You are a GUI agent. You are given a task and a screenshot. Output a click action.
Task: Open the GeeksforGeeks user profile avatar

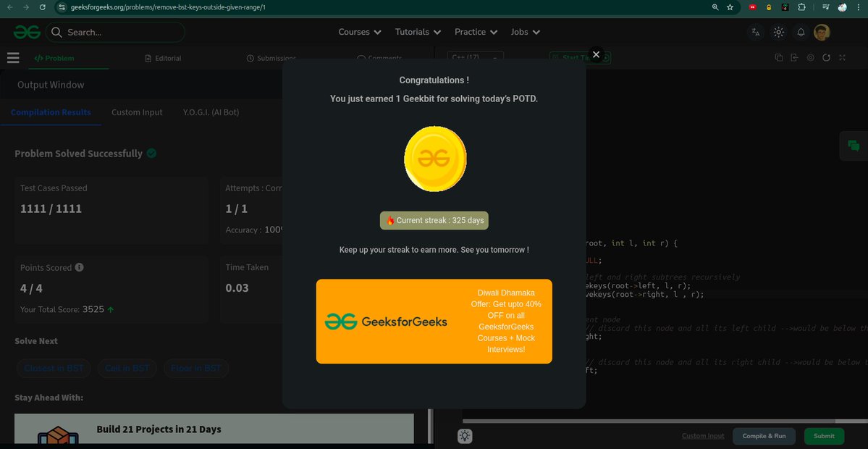click(x=822, y=32)
